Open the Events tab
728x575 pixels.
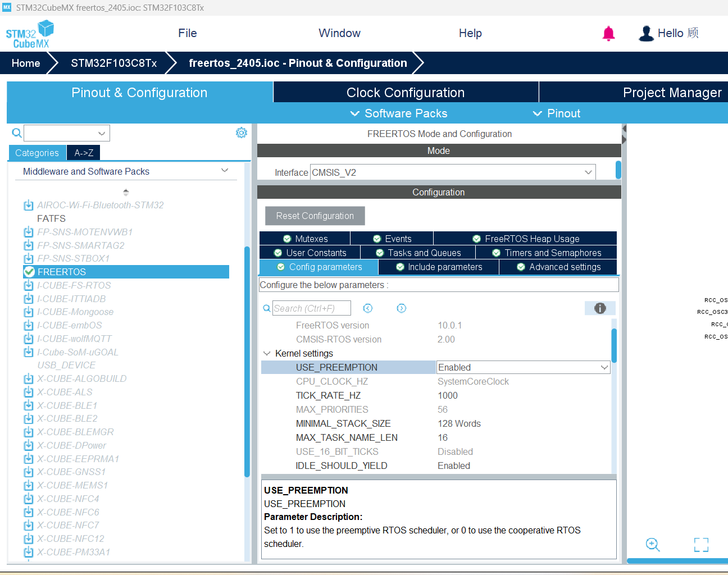click(x=392, y=239)
